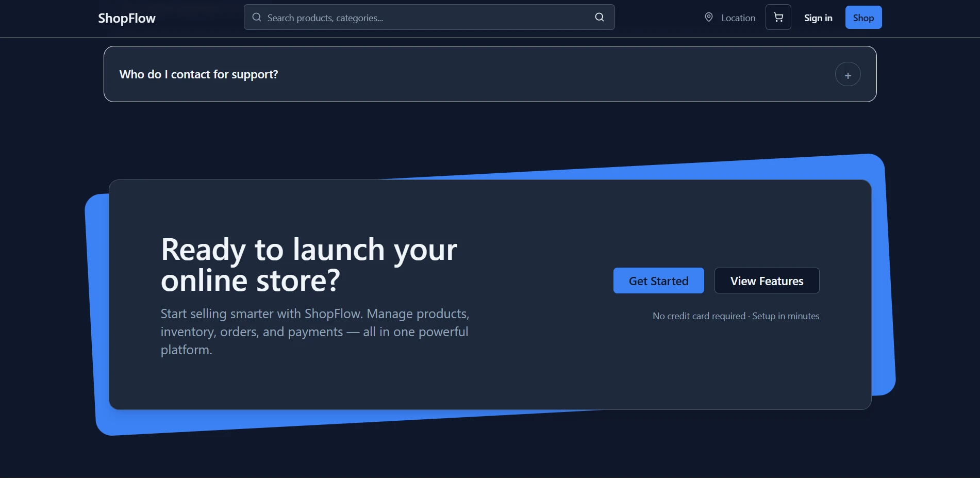Click the search products input field
The width and height of the screenshot is (980, 478).
coord(429,18)
